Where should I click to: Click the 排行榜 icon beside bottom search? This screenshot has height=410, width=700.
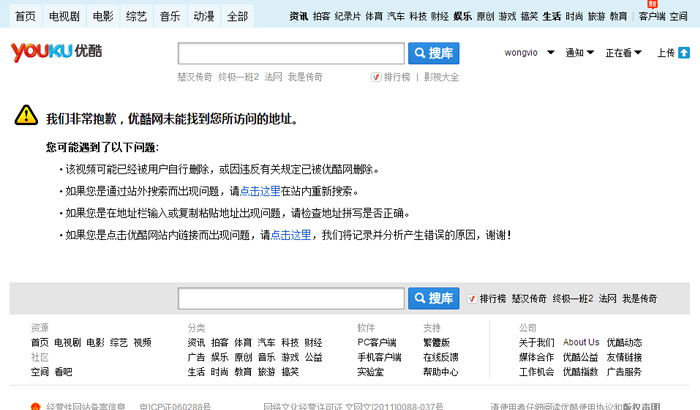pyautogui.click(x=472, y=299)
